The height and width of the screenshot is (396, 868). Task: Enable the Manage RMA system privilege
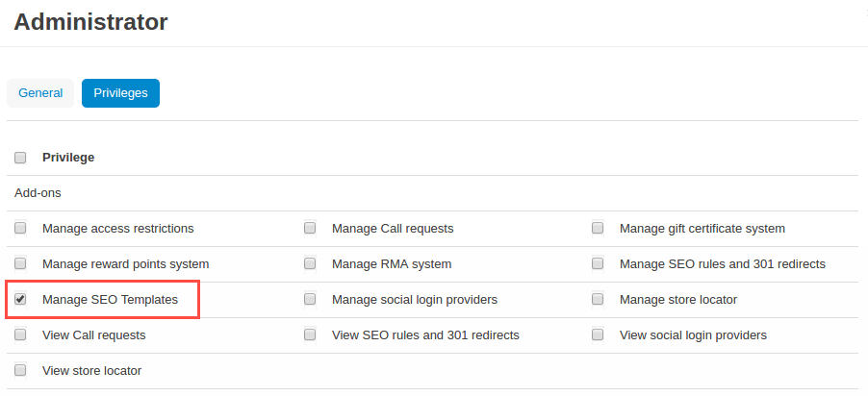tap(310, 263)
